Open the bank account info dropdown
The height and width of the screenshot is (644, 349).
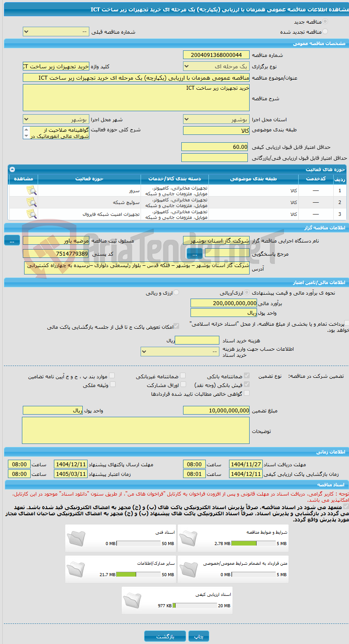(x=180, y=352)
